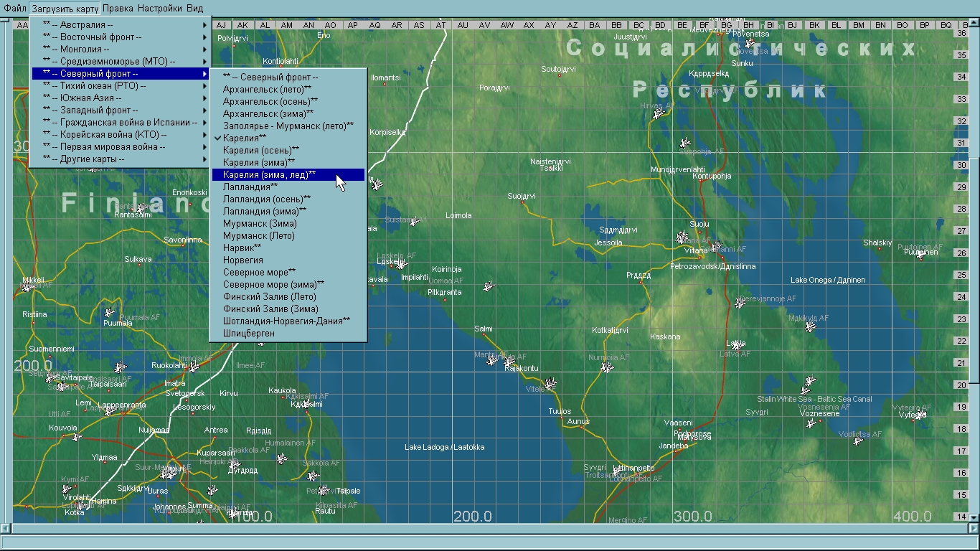
Task: Click the Derevjannoje AF airfield icon
Action: [741, 303]
